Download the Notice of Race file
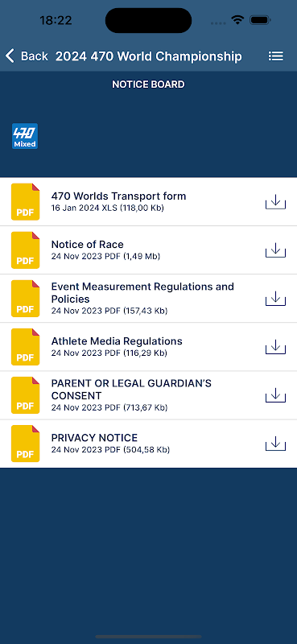Viewport: 297px width, 644px height. tap(275, 250)
